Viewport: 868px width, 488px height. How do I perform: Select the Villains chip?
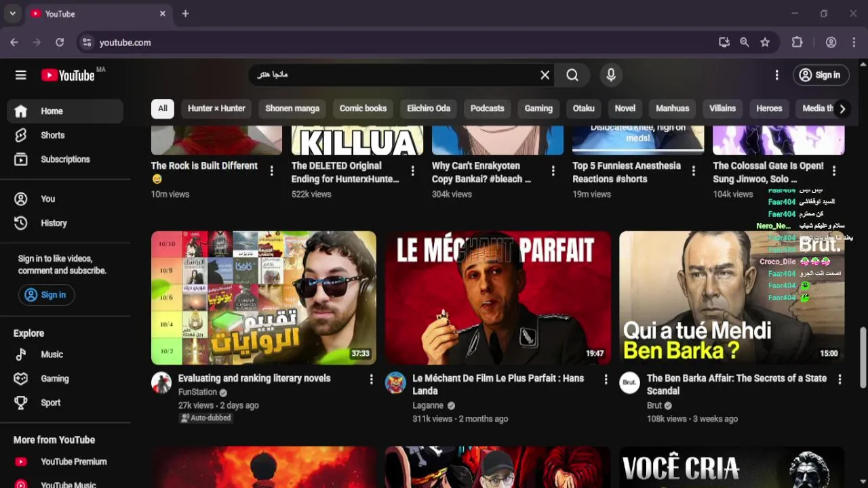coord(723,108)
